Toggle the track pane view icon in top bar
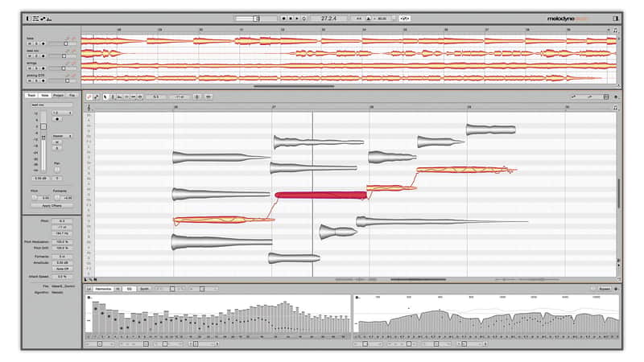 tap(35, 19)
